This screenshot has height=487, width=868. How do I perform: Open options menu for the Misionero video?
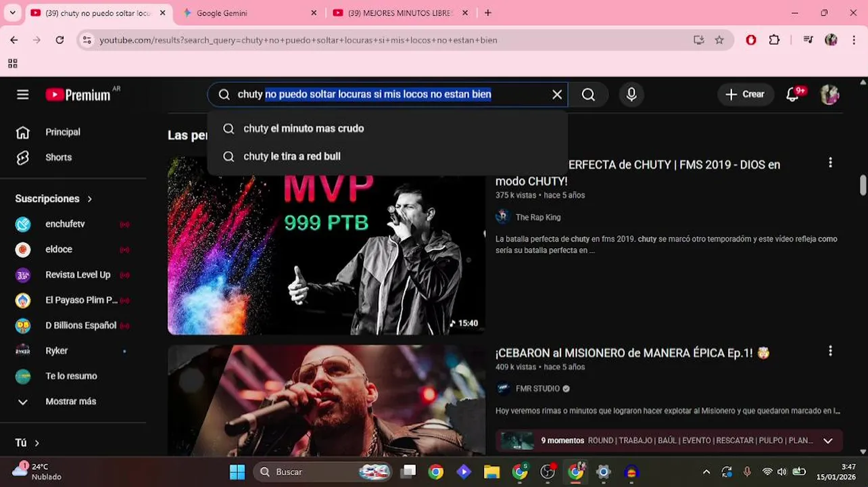point(830,351)
